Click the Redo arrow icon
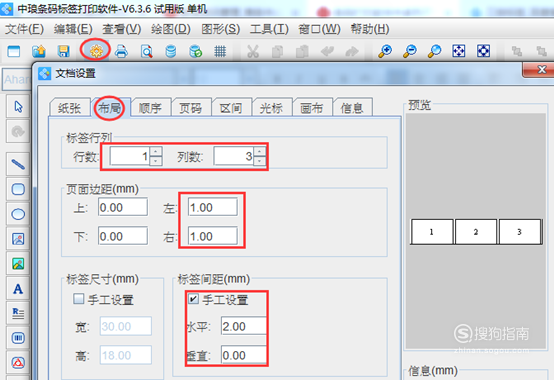Viewport: 554px width, 380px height. click(352, 52)
